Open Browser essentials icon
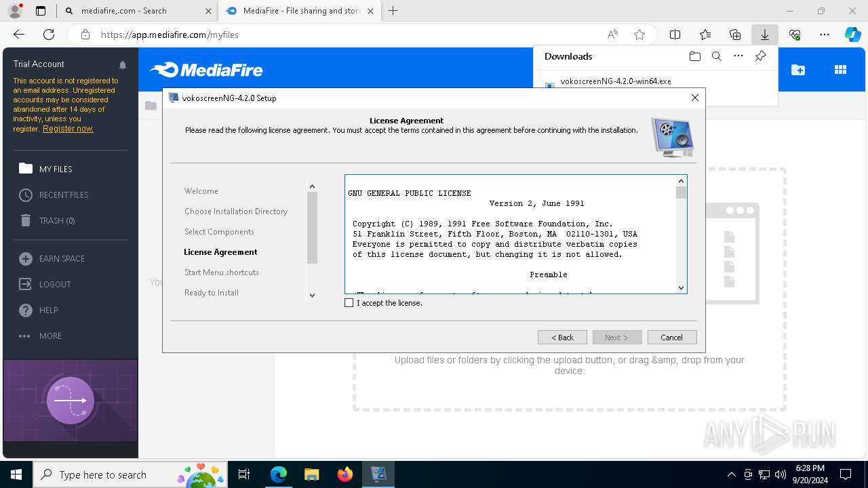This screenshot has height=488, width=868. pos(795,35)
